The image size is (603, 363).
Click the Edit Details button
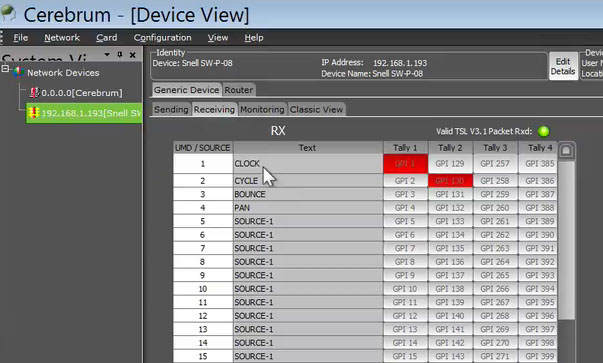(x=563, y=66)
